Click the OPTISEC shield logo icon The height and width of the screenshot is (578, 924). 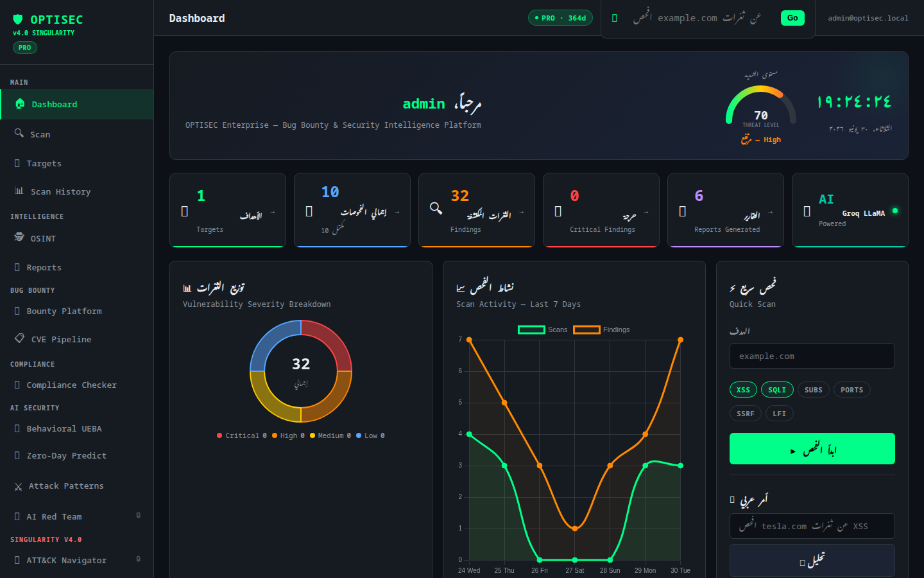point(18,19)
